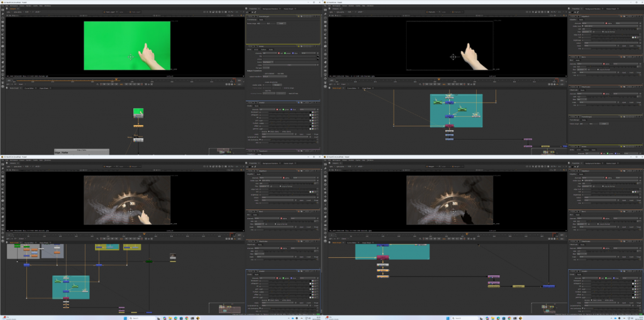Click the orange playhead on the green-screen timeline

point(116,80)
